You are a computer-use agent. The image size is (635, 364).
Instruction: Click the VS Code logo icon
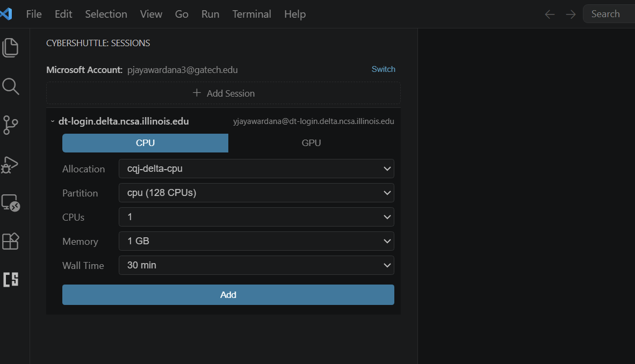coord(6,14)
